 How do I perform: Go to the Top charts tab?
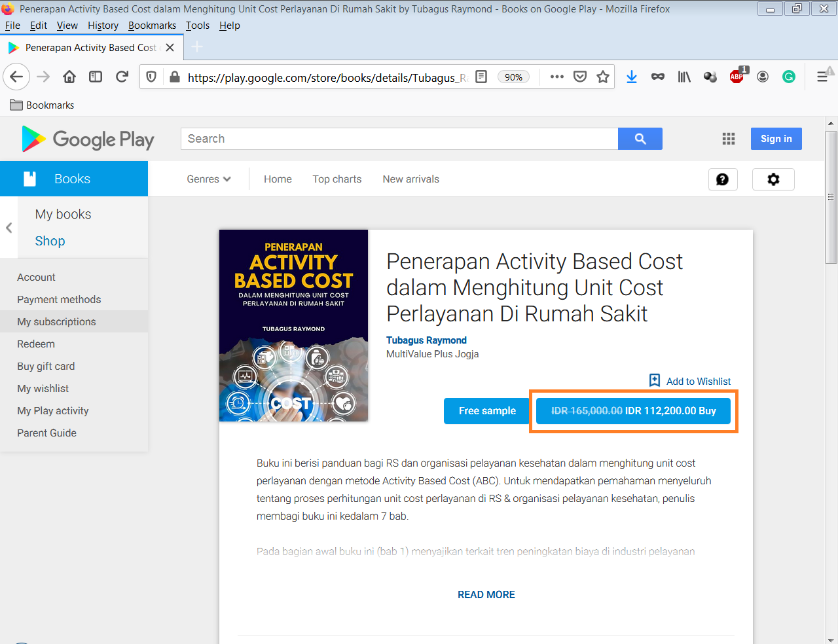pos(337,179)
